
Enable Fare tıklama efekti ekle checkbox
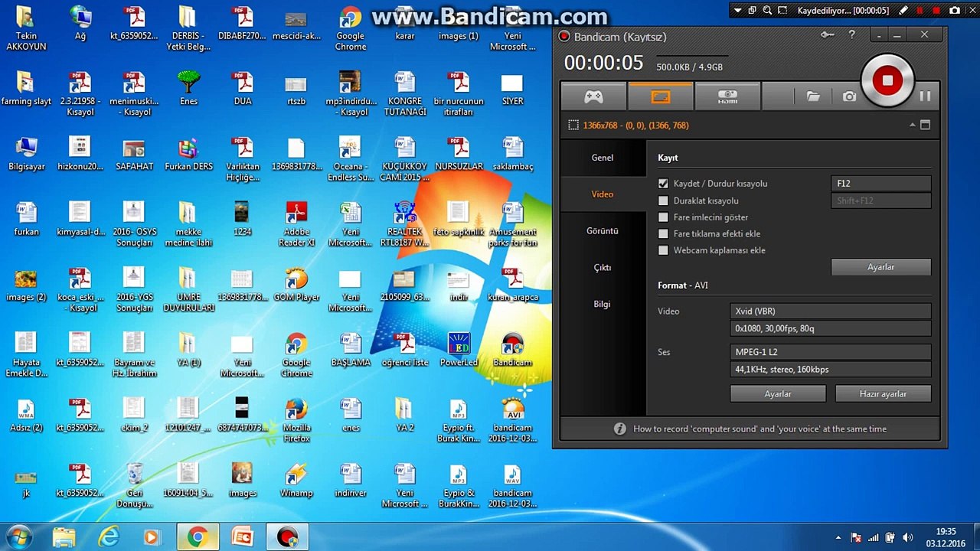click(x=663, y=234)
